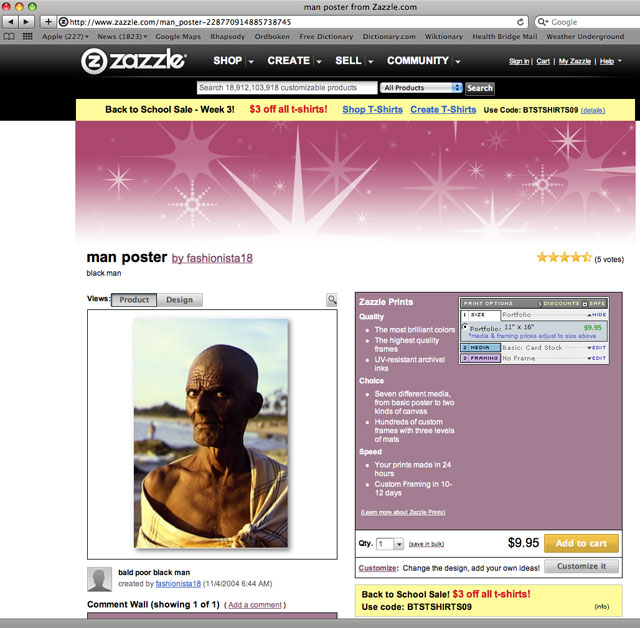The image size is (640, 628).
Task: Open the Sign in link
Action: coord(519,61)
